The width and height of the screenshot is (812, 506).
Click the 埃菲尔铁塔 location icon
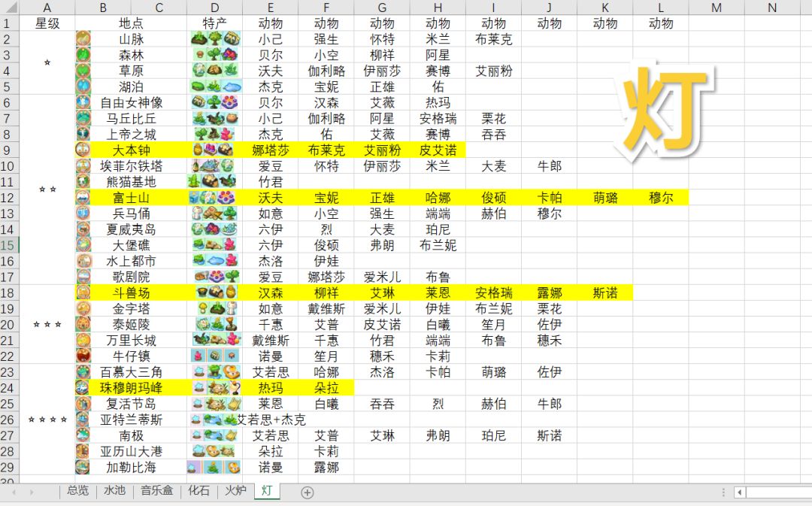[x=83, y=165]
